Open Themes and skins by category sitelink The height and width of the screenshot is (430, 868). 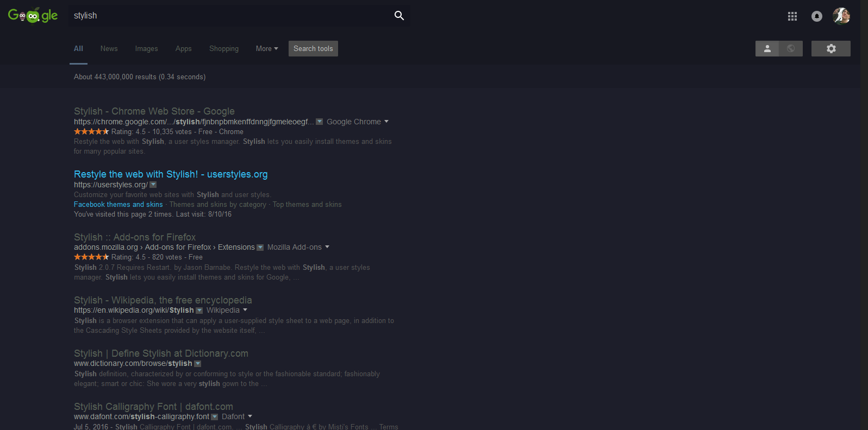[218, 205]
